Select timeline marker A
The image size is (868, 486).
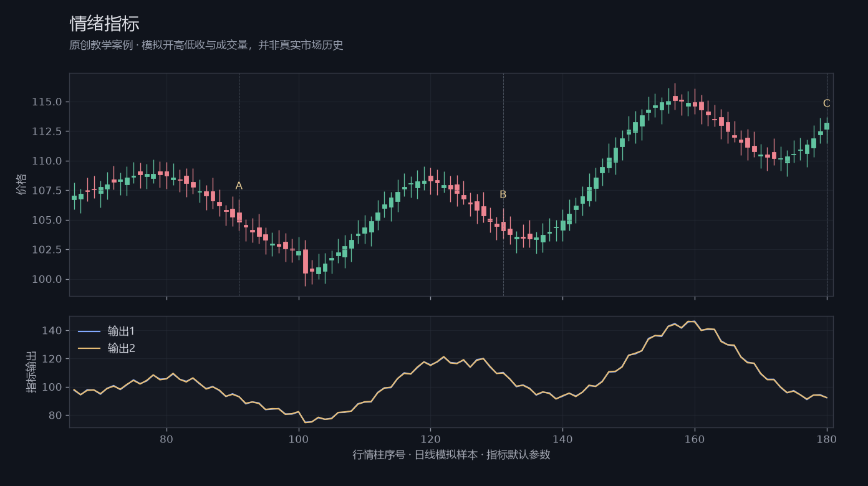[239, 186]
